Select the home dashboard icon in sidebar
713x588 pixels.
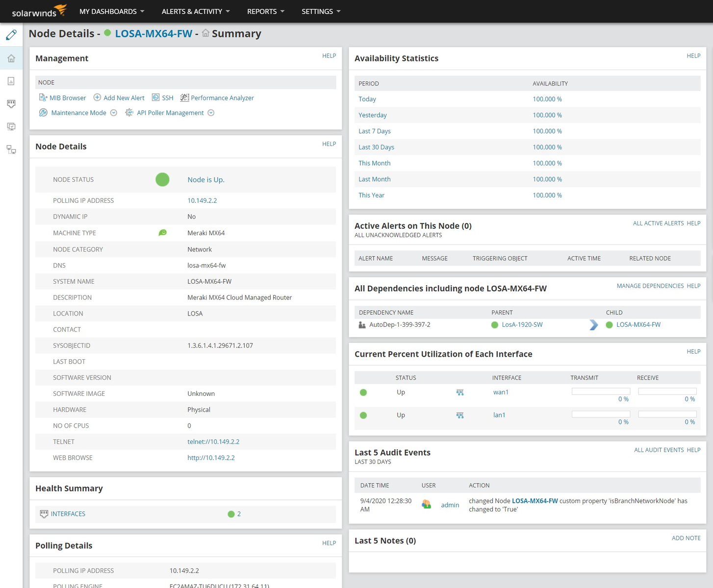point(11,58)
